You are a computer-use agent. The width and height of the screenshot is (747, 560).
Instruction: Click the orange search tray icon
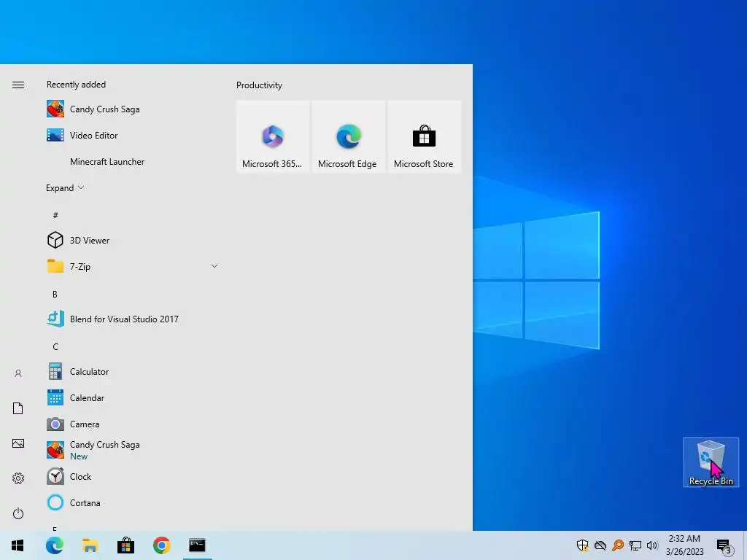tap(618, 545)
